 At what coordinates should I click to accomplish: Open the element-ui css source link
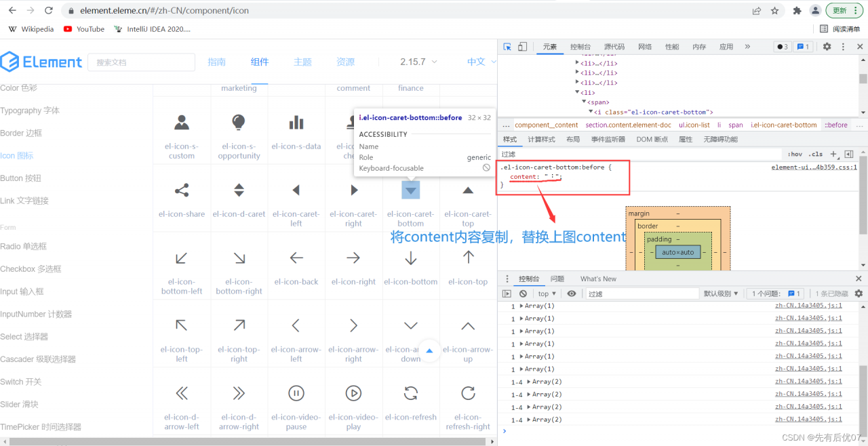(x=814, y=167)
